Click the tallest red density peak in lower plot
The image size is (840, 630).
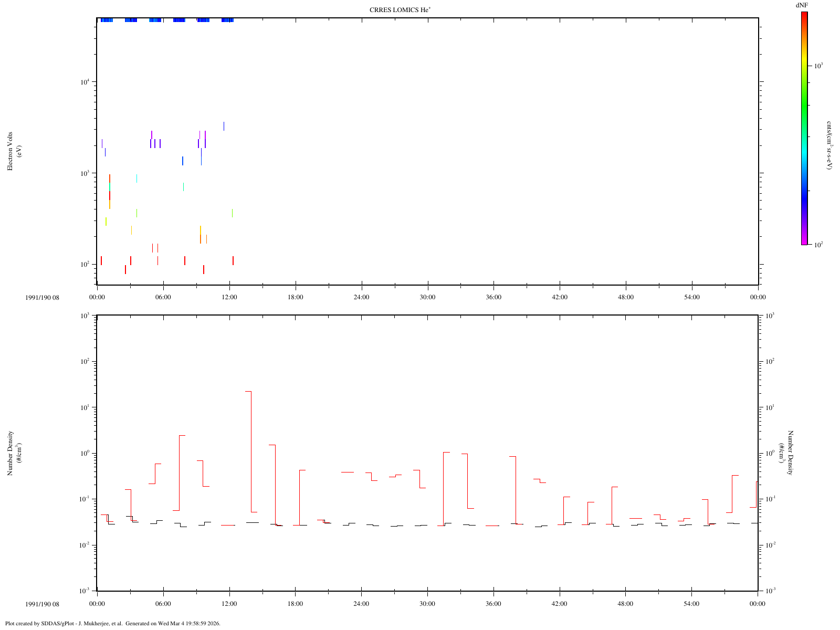point(248,392)
